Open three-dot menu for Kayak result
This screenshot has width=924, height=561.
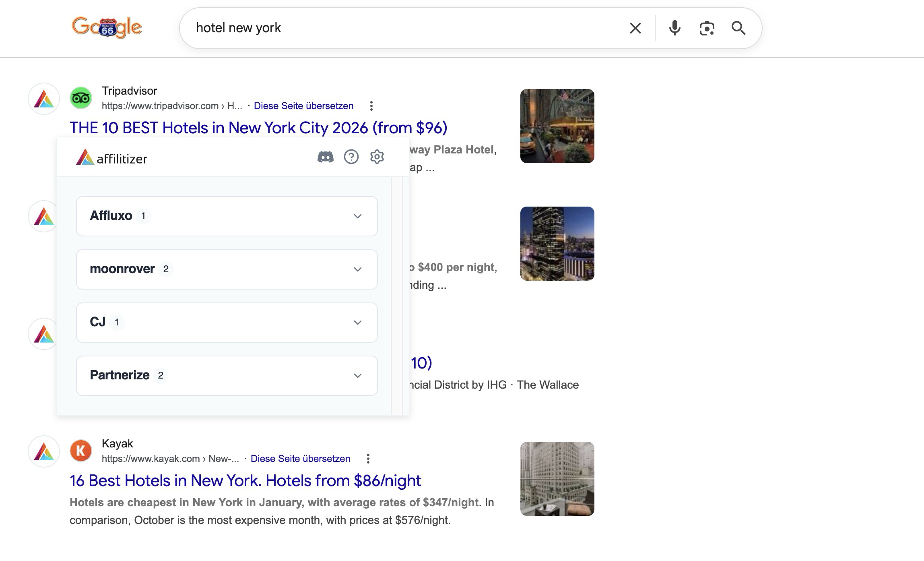click(x=368, y=459)
